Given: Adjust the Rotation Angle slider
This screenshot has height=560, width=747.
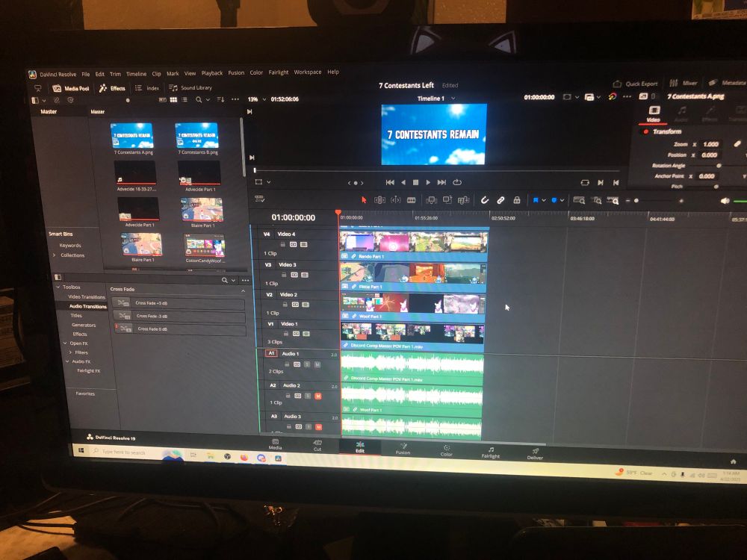Looking at the screenshot, I should 719,165.
